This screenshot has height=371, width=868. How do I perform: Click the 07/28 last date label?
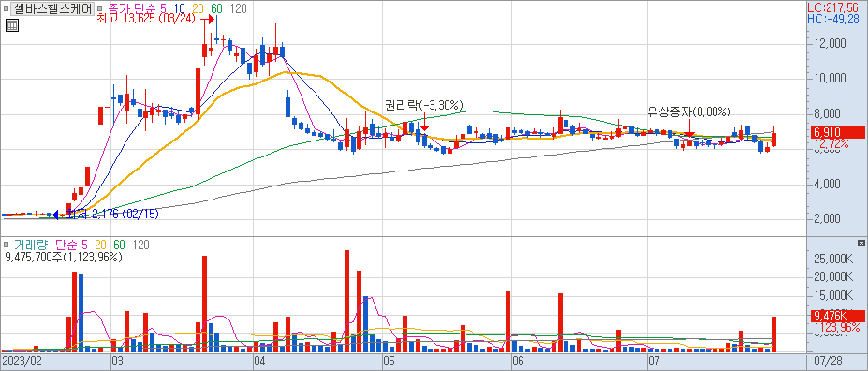827,361
